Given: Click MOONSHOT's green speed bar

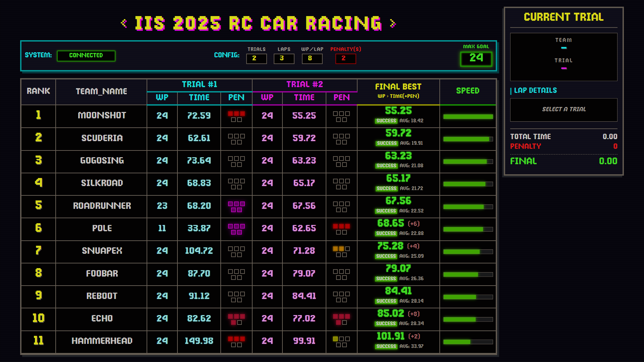Looking at the screenshot, I should 468,116.
